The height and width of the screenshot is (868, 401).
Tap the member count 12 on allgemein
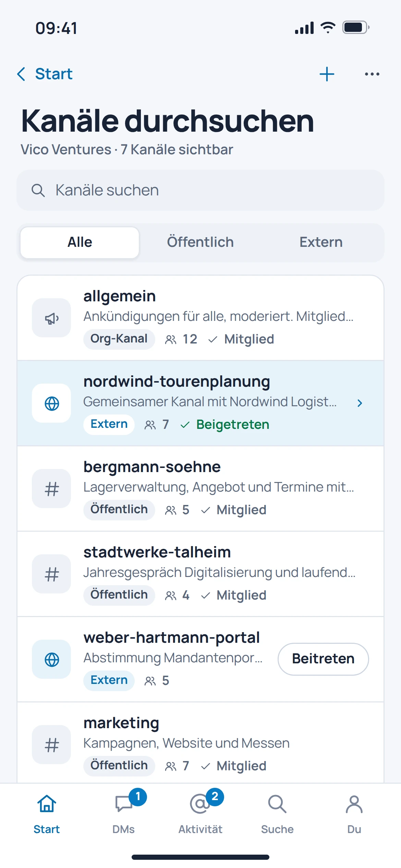pos(190,339)
